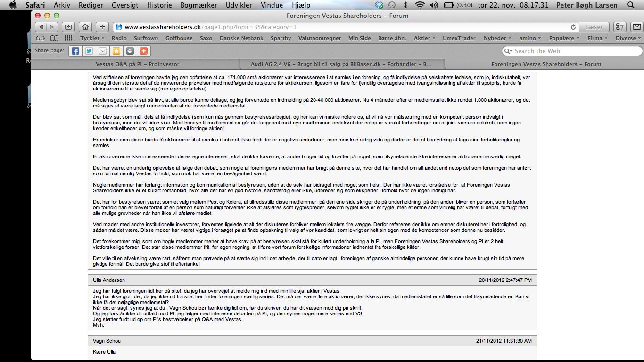Share page on Facebook
The height and width of the screenshot is (362, 644).
(x=75, y=51)
